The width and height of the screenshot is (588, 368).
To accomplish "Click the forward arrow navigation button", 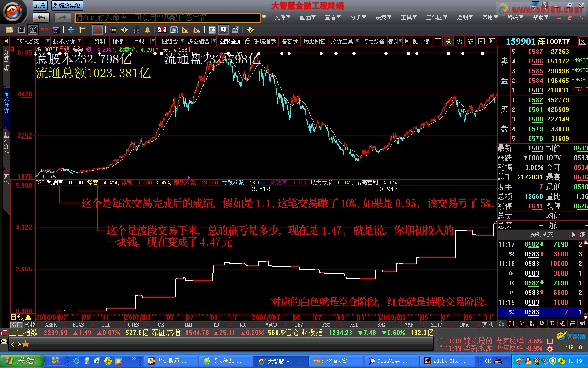I will pos(62,17).
